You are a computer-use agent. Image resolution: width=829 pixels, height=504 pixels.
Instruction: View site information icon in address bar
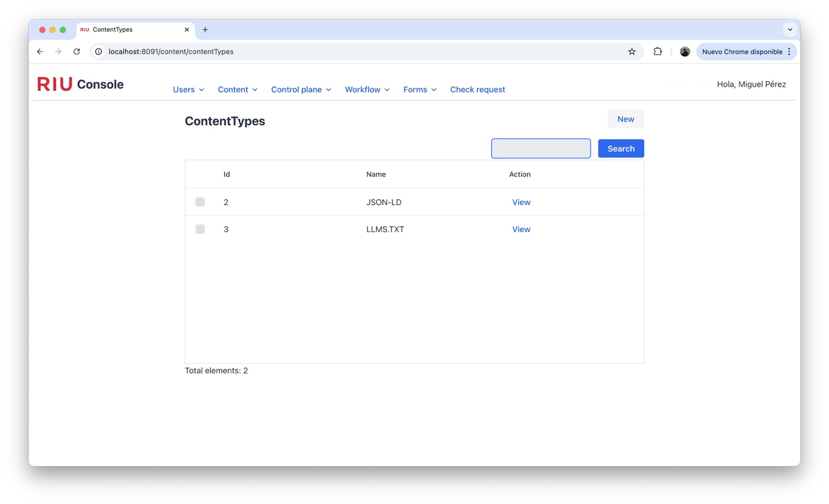tap(99, 52)
